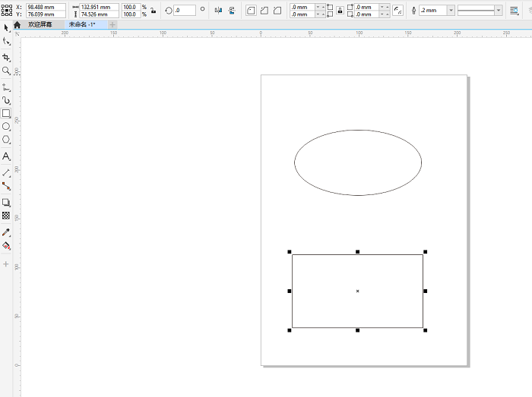The height and width of the screenshot is (397, 532).
Task: Activate the Color Eyedropper tool
Action: coord(6,232)
